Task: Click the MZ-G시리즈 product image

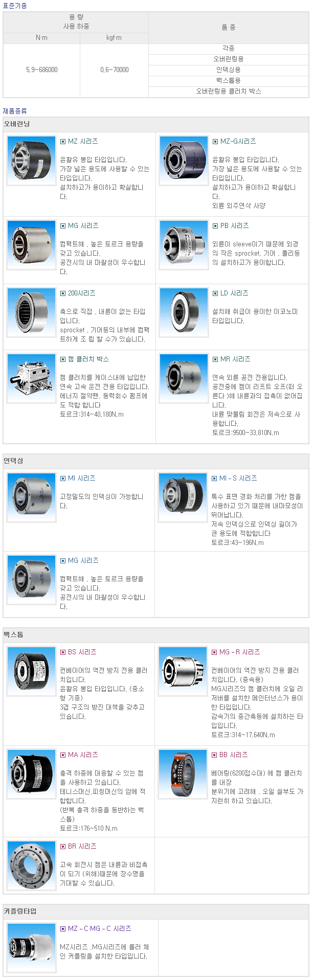Action: click(x=184, y=161)
